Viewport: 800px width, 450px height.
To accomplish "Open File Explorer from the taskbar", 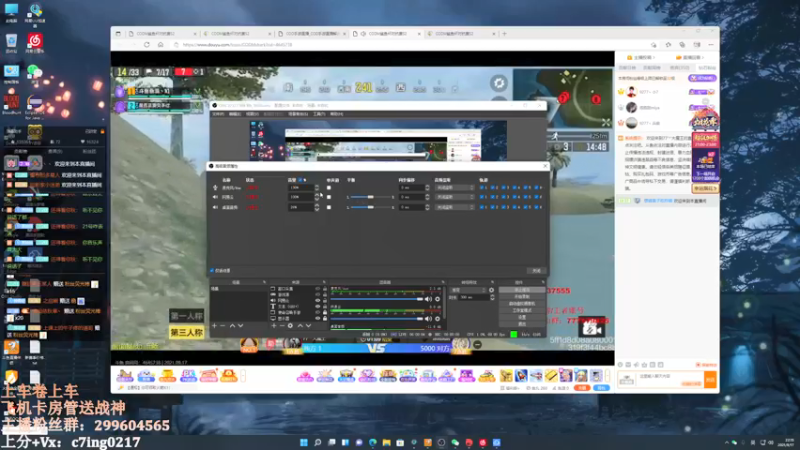I will tap(386, 442).
